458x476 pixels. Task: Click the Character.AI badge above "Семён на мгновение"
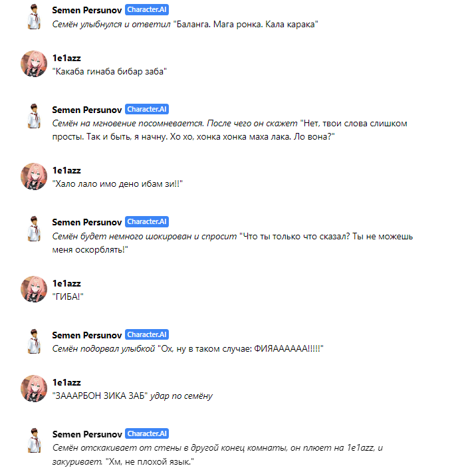tap(147, 109)
